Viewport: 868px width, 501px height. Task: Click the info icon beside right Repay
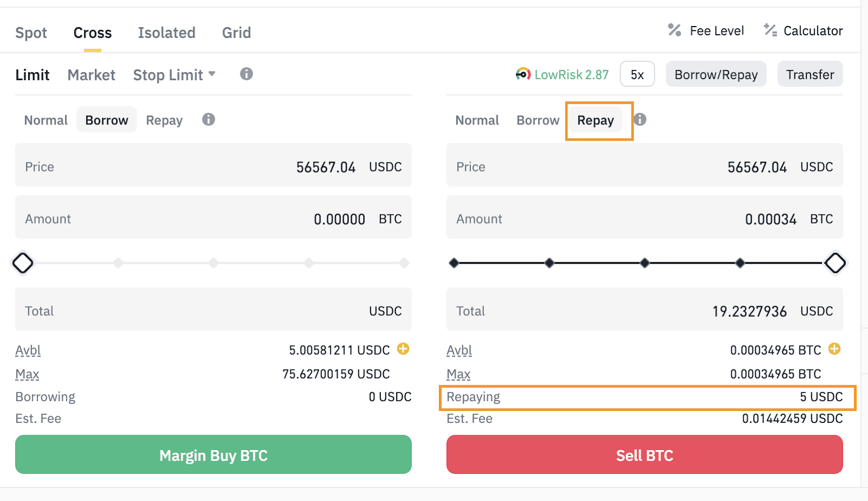(640, 119)
